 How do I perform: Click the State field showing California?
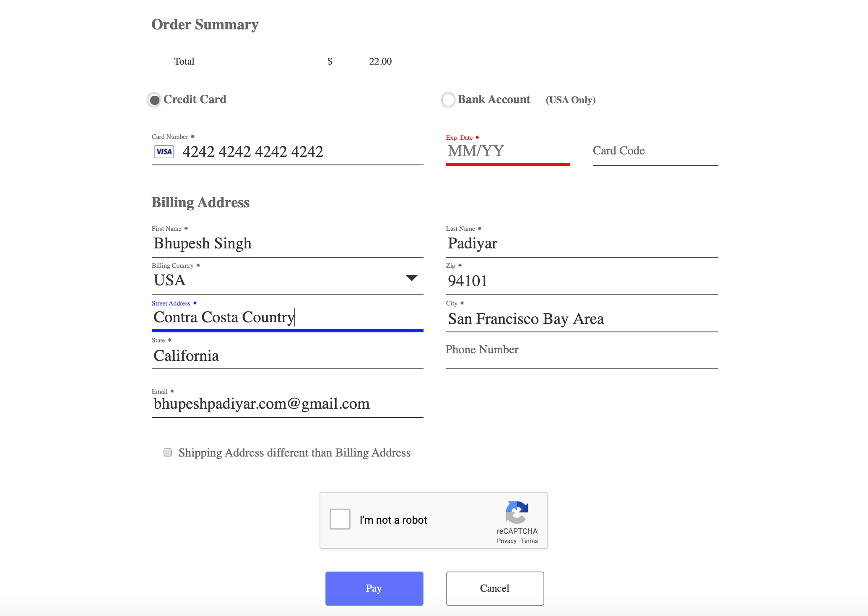287,356
